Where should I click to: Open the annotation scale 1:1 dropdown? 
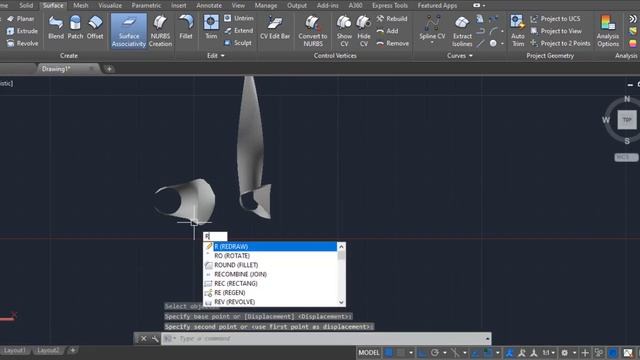click(548, 353)
